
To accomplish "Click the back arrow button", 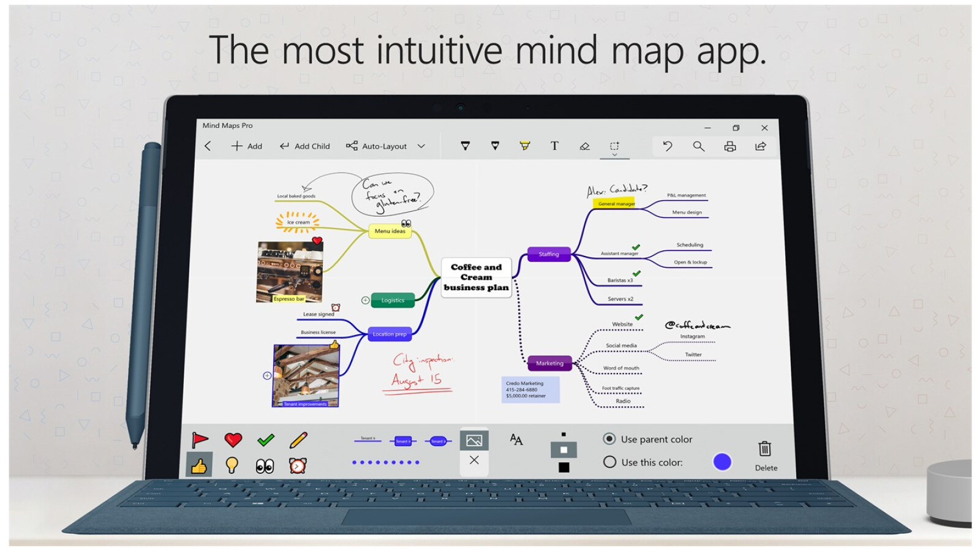I will click(x=207, y=146).
